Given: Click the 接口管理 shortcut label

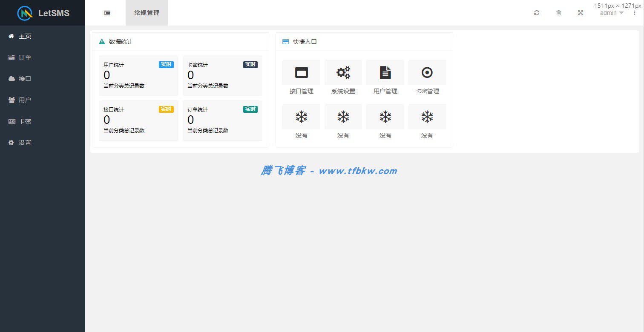Looking at the screenshot, I should [301, 91].
